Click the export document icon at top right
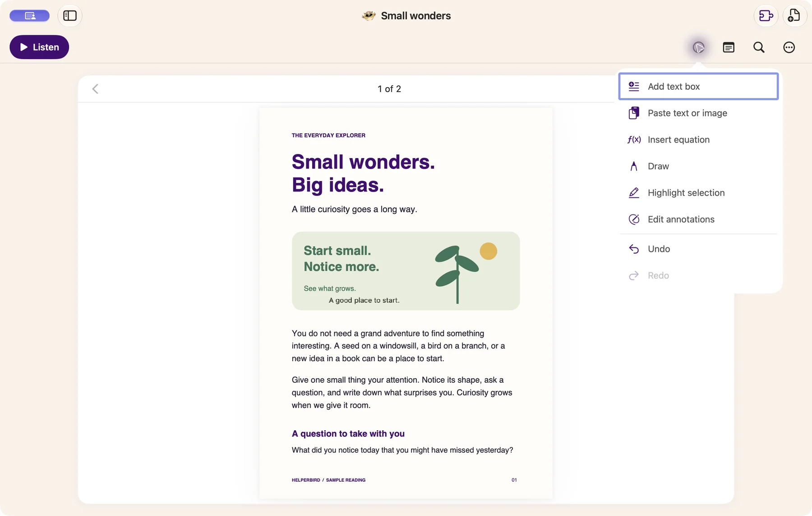The width and height of the screenshot is (812, 516). (766, 16)
